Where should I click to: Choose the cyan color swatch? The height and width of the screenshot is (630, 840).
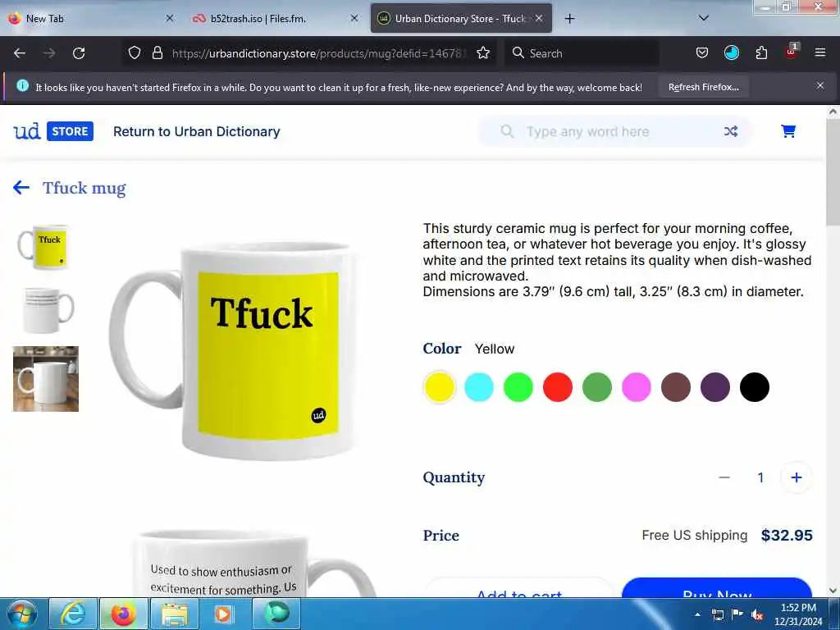coord(479,387)
